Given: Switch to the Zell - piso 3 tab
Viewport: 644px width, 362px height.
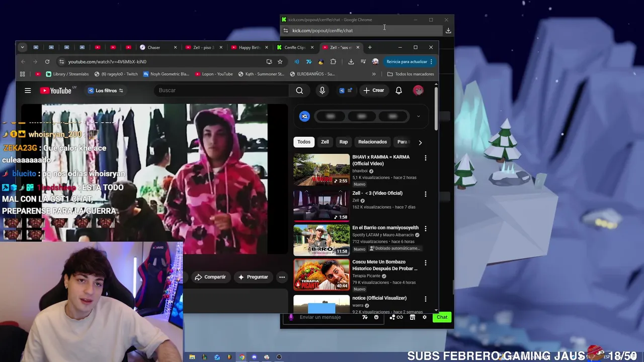Looking at the screenshot, I should click(203, 47).
